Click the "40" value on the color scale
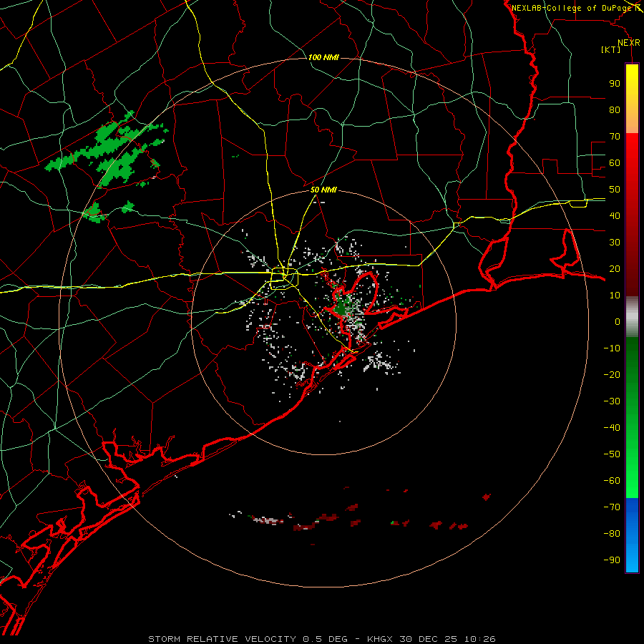The width and height of the screenshot is (644, 644). [x=615, y=216]
